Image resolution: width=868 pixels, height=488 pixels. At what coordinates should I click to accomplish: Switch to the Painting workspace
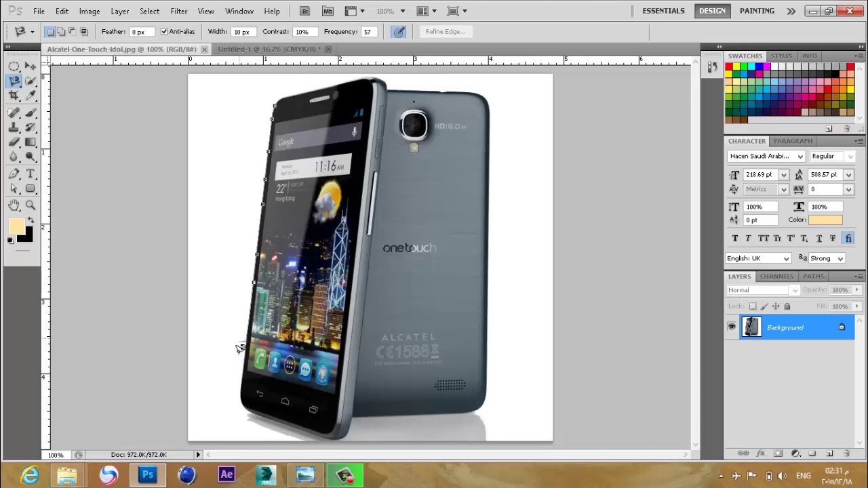[x=757, y=11]
